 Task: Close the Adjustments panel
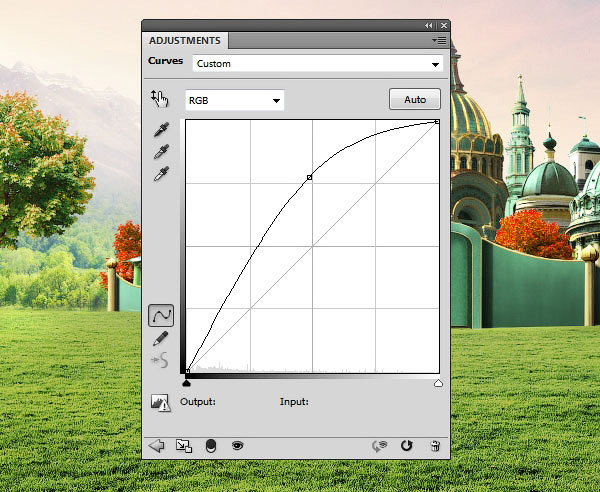[x=444, y=26]
